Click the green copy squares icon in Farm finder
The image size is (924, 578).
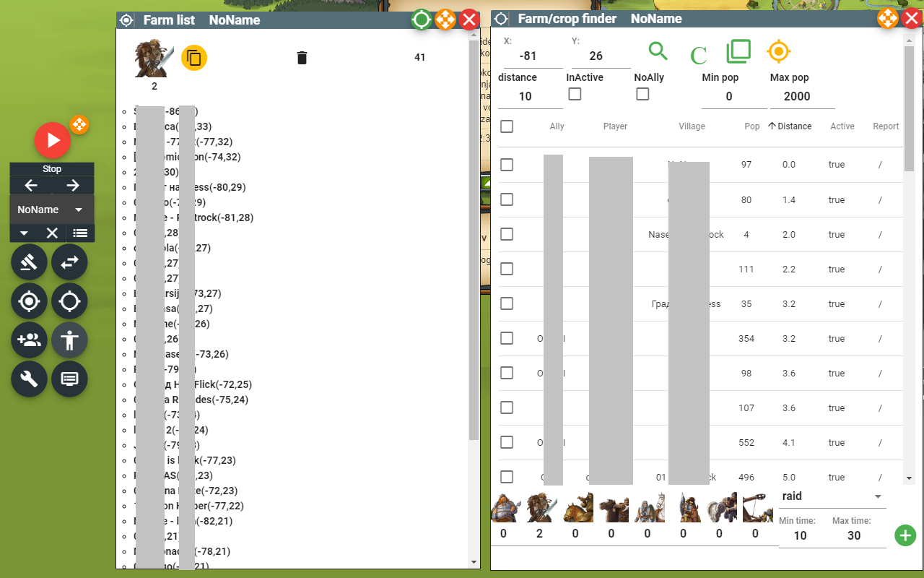pyautogui.click(x=738, y=51)
